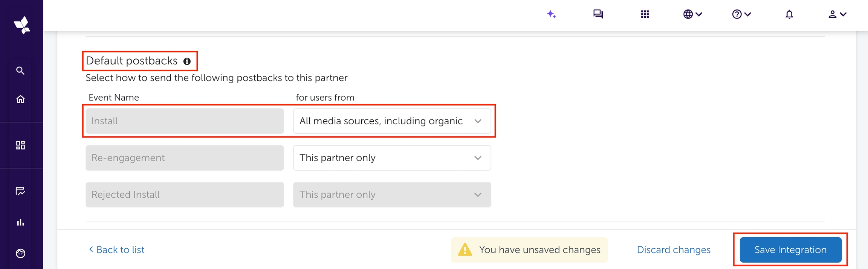Image resolution: width=868 pixels, height=269 pixels.
Task: Click the Install event name field
Action: click(x=185, y=121)
